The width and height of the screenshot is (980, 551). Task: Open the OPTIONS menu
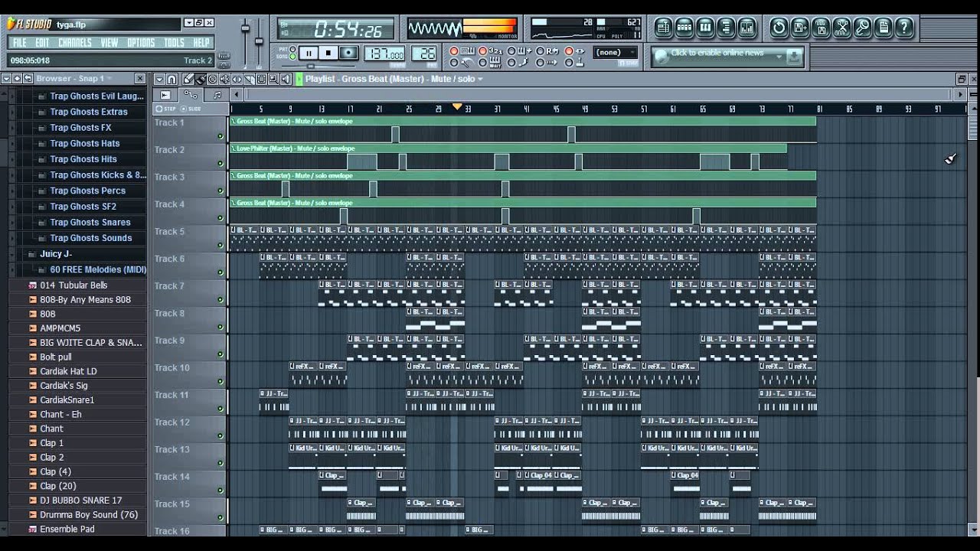[141, 43]
